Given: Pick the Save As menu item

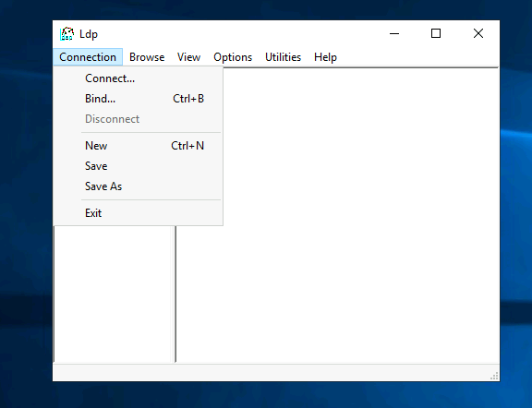Looking at the screenshot, I should click(138, 186).
